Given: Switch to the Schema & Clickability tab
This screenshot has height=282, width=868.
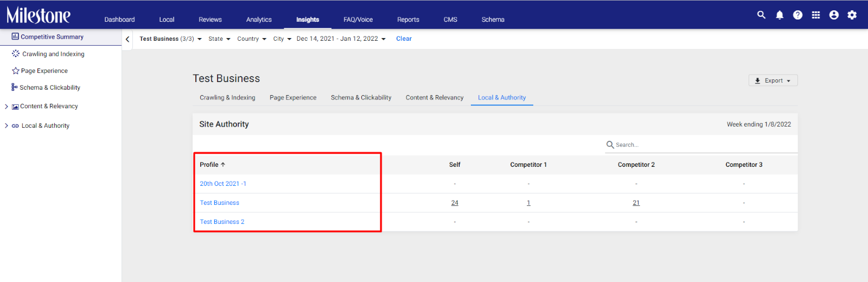Looking at the screenshot, I should coord(361,98).
